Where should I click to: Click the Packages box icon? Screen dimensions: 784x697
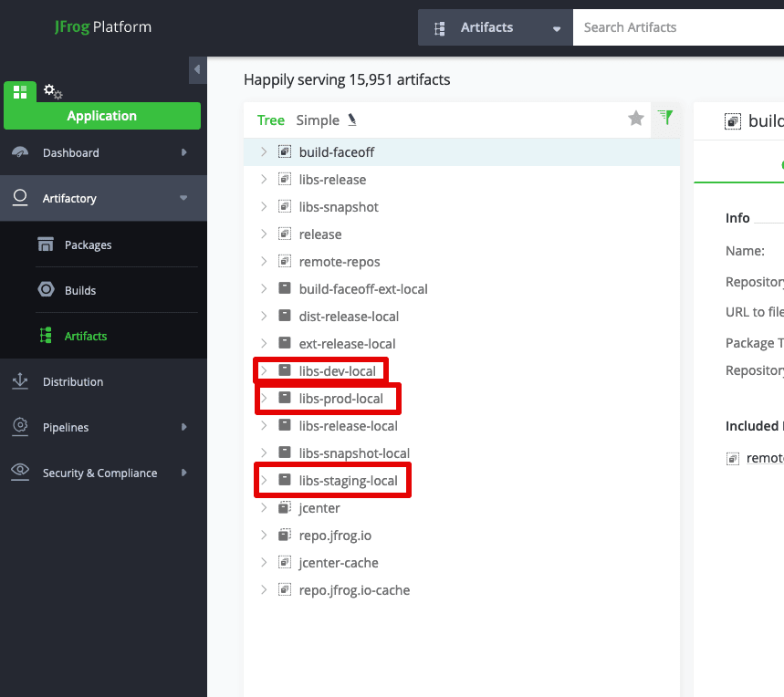[46, 244]
